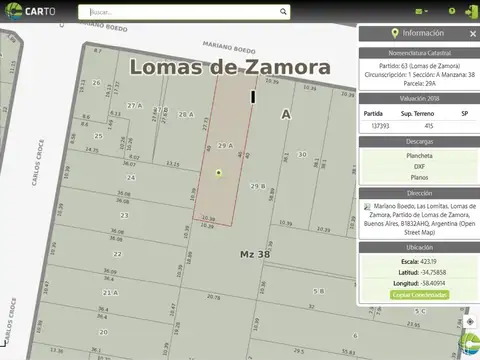480x360 pixels.
Task: Click the address picture icon in Dirección
Action: coord(367,207)
